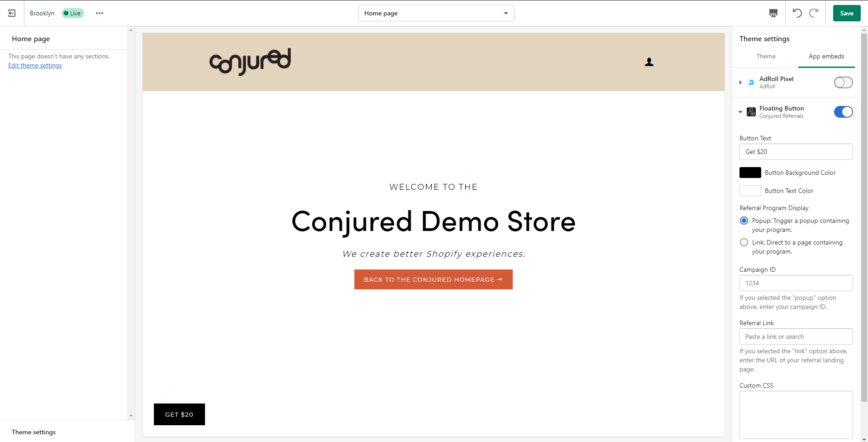Switch to the Theme tab

[766, 56]
